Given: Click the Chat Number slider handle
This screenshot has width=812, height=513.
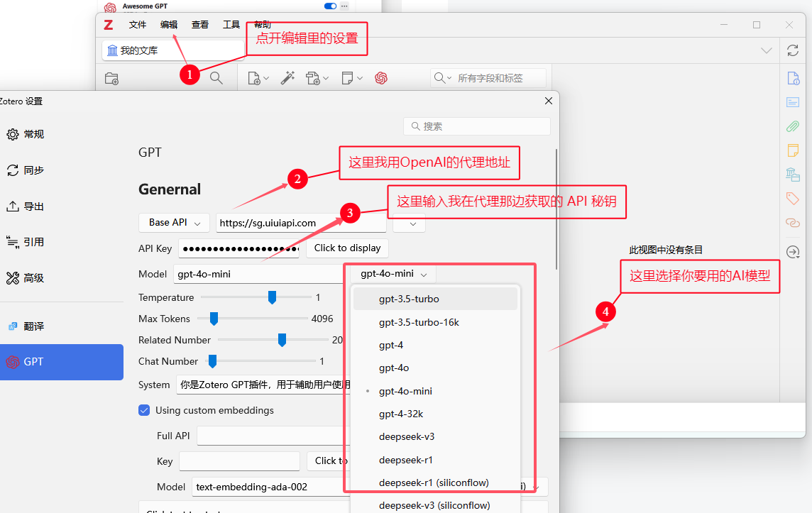Looking at the screenshot, I should [212, 361].
